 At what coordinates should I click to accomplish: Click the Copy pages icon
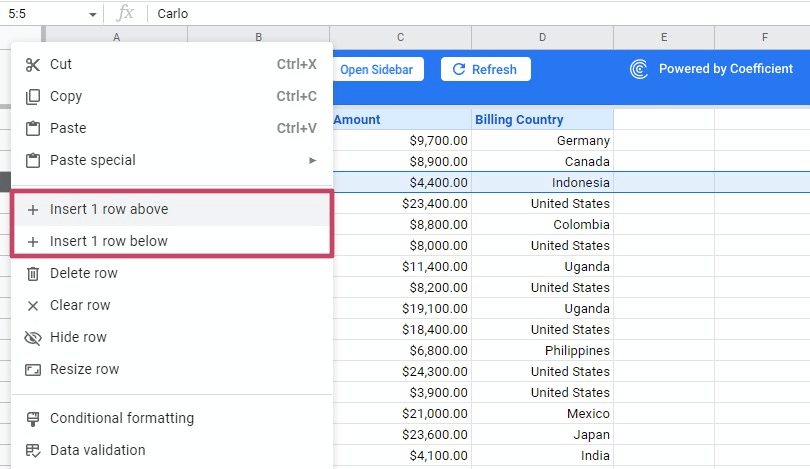coord(33,97)
